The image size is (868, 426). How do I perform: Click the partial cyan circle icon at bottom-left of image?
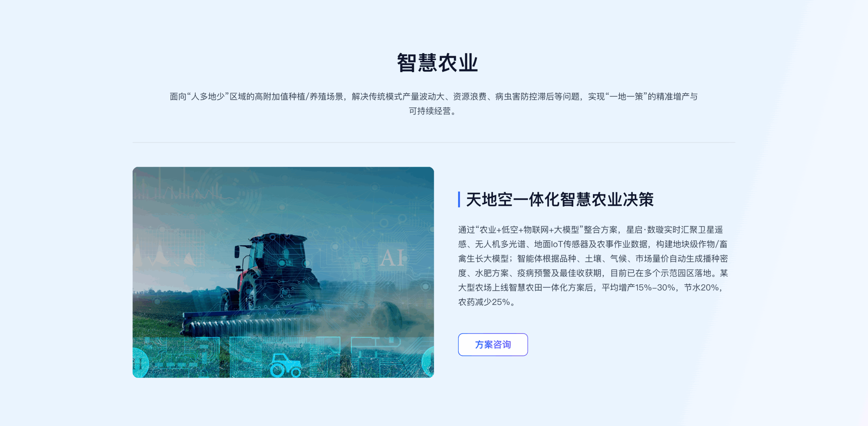[x=140, y=363]
